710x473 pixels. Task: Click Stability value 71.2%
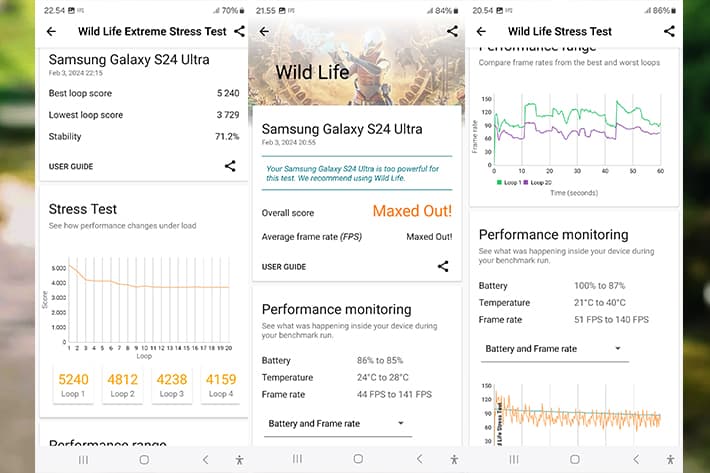coord(227,137)
